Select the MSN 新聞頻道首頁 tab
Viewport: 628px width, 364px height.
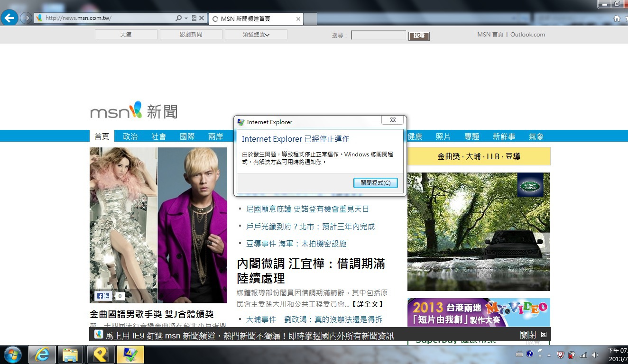tap(256, 19)
